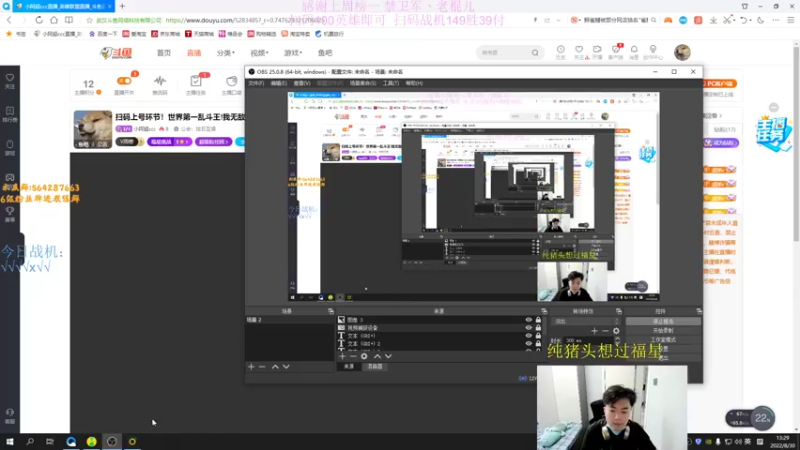Click the 工作室模式 button in OBS controls
The image size is (800, 450).
(x=663, y=340)
